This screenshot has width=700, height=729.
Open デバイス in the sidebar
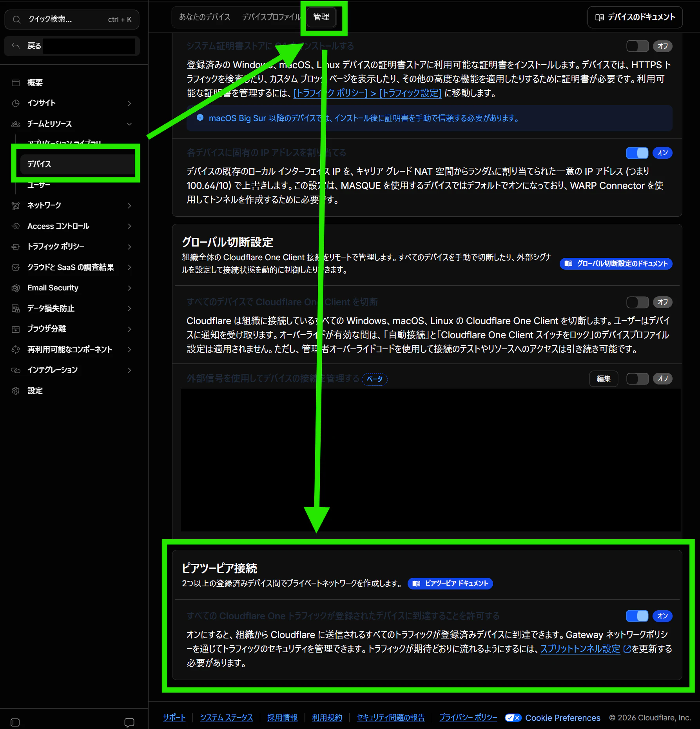pos(77,164)
